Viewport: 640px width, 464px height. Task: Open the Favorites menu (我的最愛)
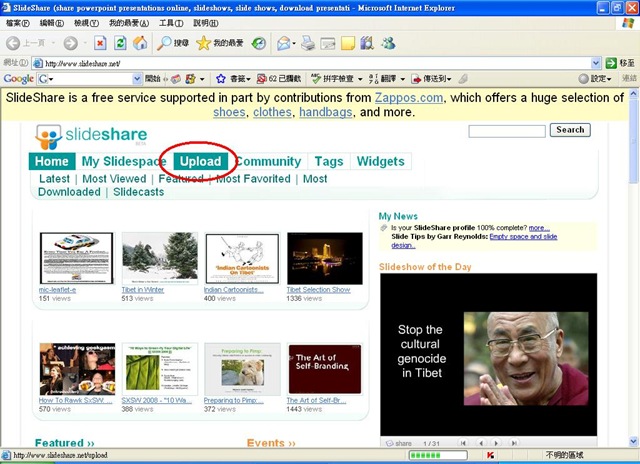[x=129, y=23]
